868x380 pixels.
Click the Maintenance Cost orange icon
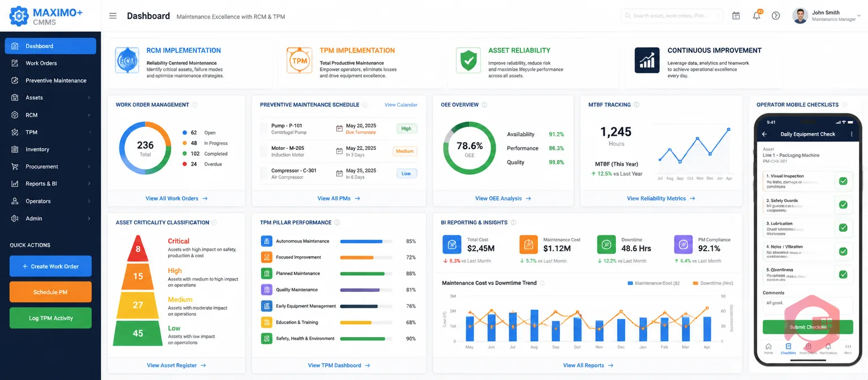(529, 244)
